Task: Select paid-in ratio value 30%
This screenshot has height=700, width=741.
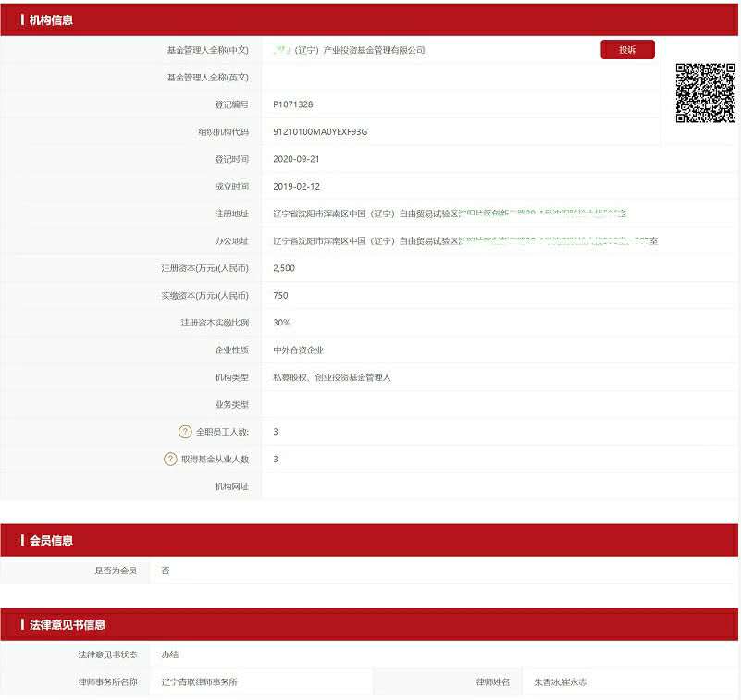Action: point(281,323)
